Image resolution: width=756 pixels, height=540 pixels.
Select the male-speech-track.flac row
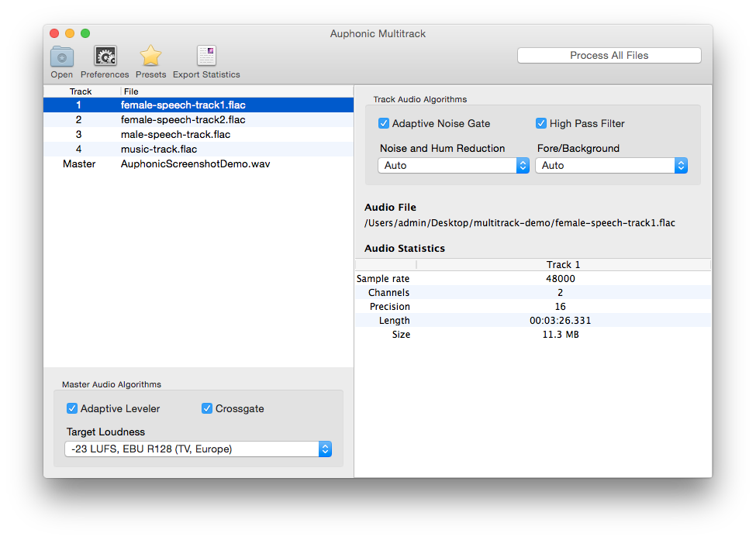click(198, 134)
